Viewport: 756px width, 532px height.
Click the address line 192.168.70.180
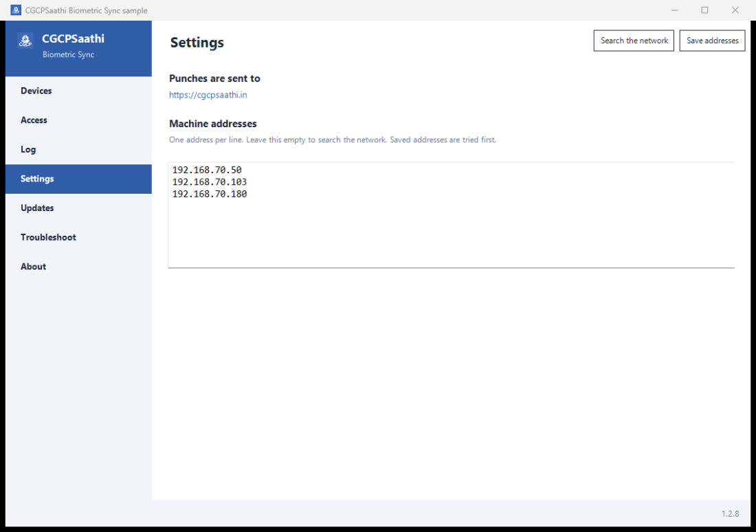(209, 194)
